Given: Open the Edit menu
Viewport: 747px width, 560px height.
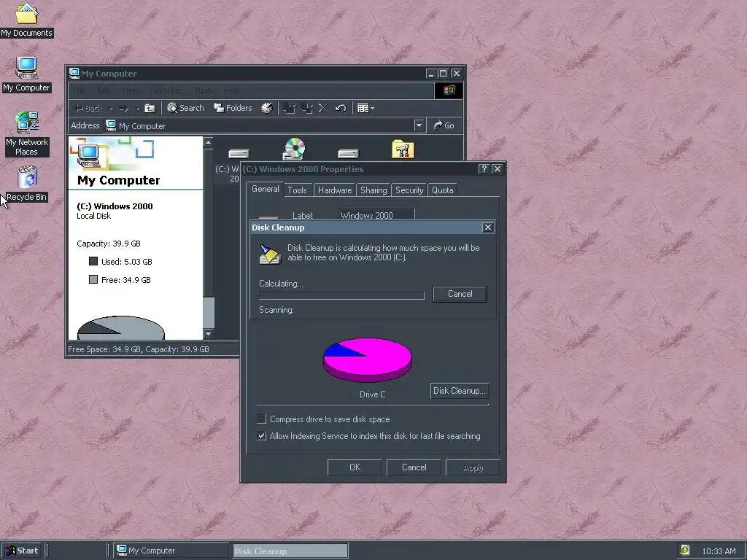Looking at the screenshot, I should coord(104,90).
